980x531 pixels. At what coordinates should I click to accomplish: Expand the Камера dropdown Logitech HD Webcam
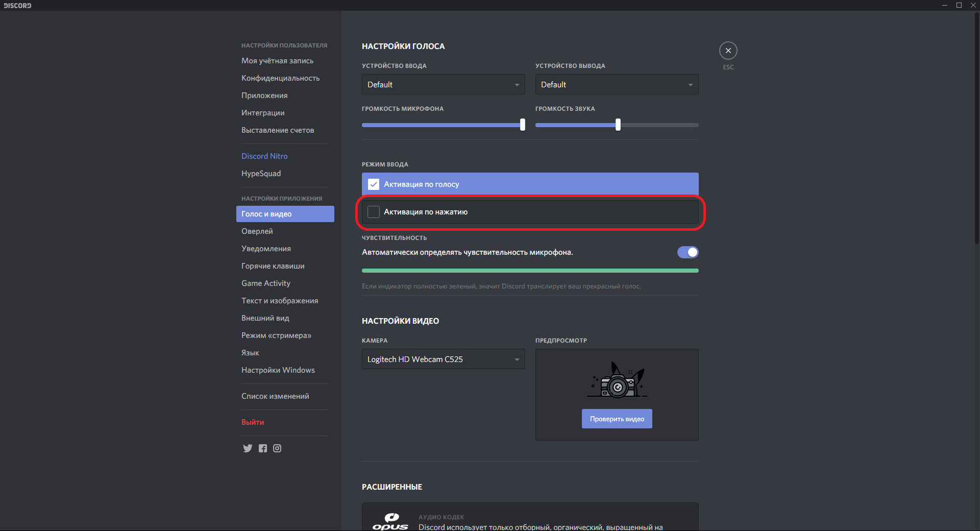(x=443, y=359)
